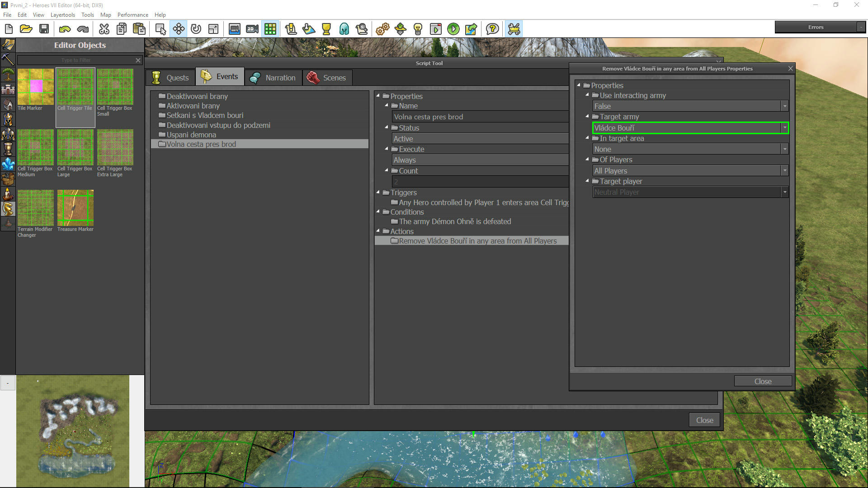Select the chess knight editor objects category
868x488 pixels.
pyautogui.click(x=8, y=209)
